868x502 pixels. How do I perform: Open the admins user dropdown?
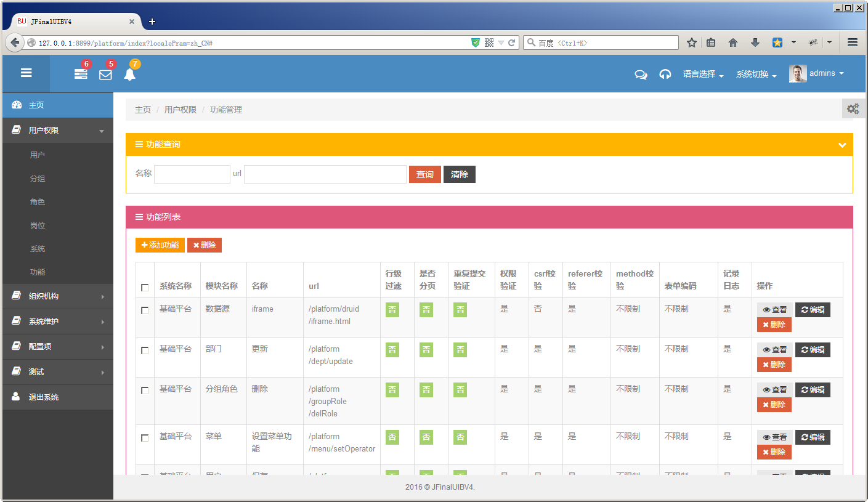816,73
